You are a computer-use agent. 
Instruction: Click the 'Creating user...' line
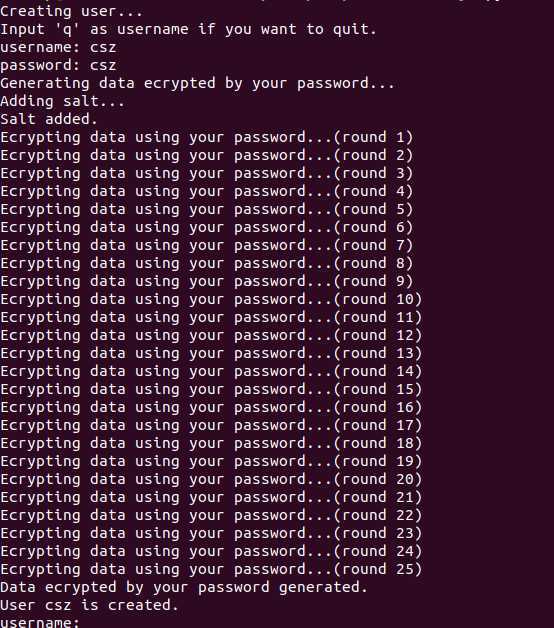pyautogui.click(x=71, y=11)
